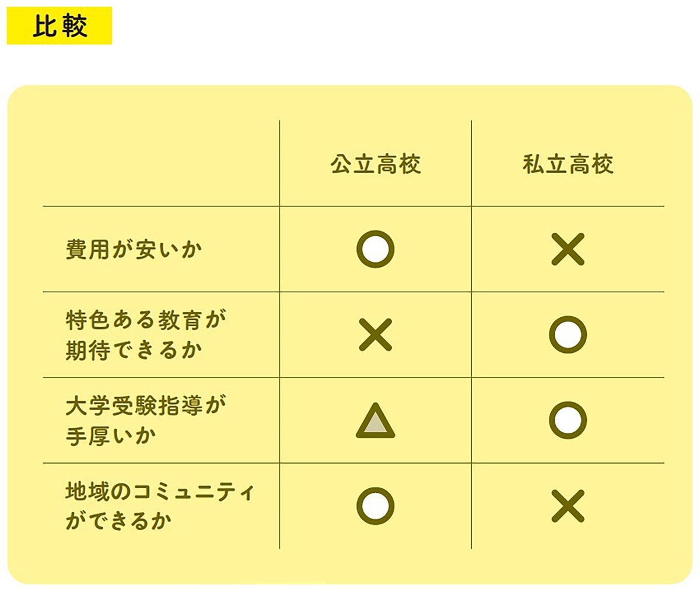This screenshot has width=700, height=592.
Task: Click the cross icon for 公立高校 特色ある教育
Action: click(x=375, y=335)
